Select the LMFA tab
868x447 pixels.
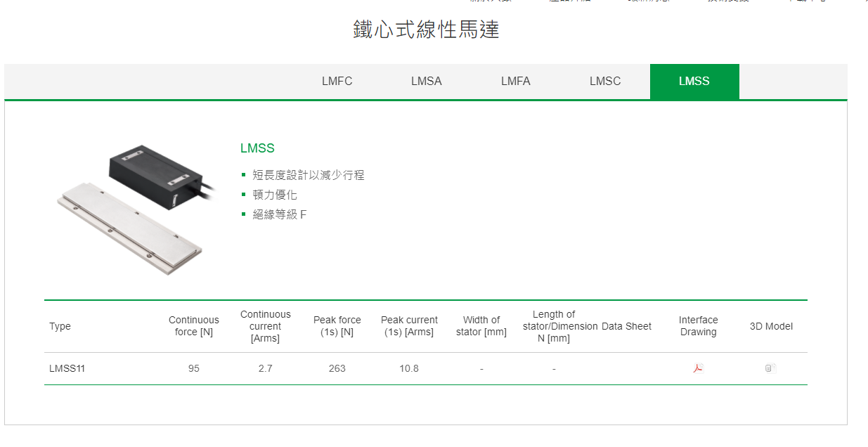[515, 82]
